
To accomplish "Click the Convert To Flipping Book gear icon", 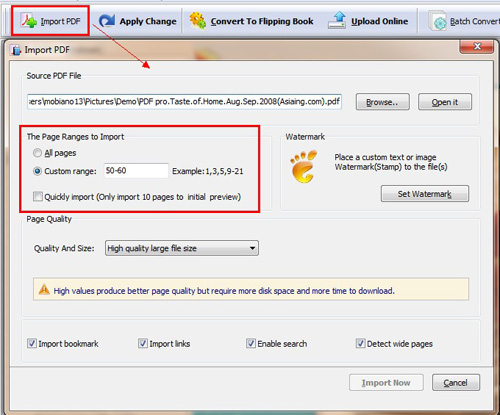I will tap(198, 20).
